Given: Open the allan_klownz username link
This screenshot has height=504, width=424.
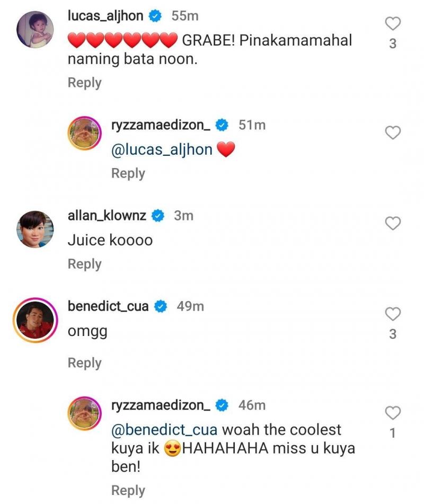Looking at the screenshot, I should click(x=107, y=215).
